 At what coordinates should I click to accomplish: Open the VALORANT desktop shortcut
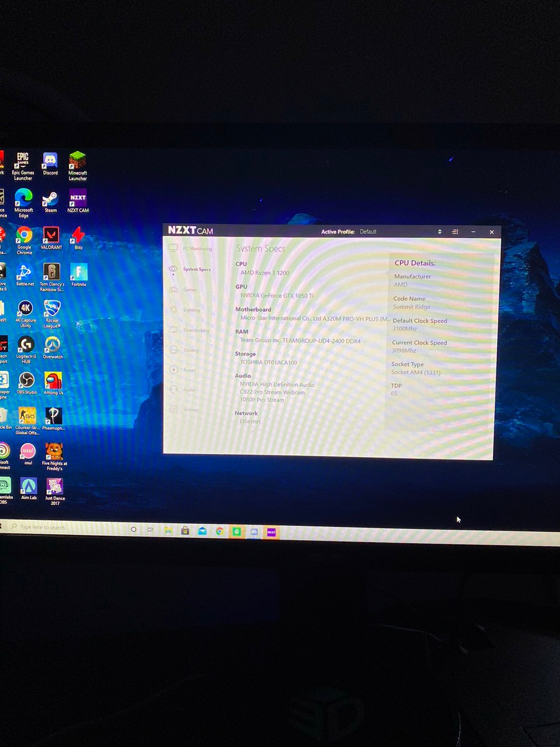[x=51, y=238]
